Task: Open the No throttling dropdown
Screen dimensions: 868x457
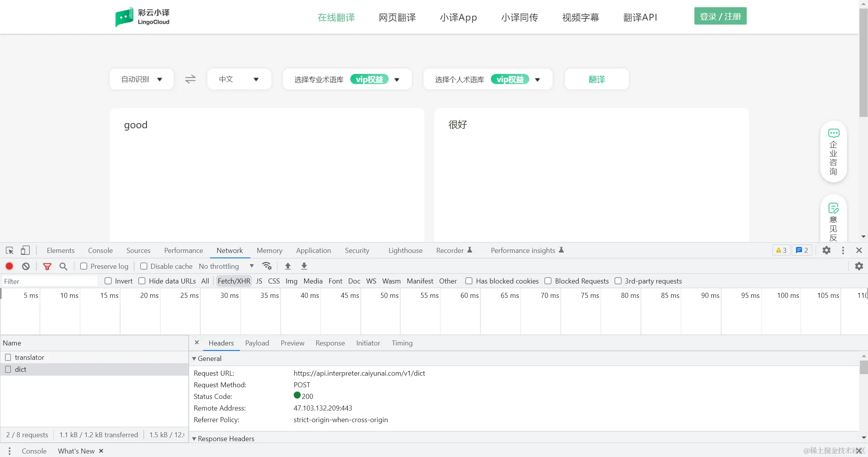Action: click(x=226, y=266)
